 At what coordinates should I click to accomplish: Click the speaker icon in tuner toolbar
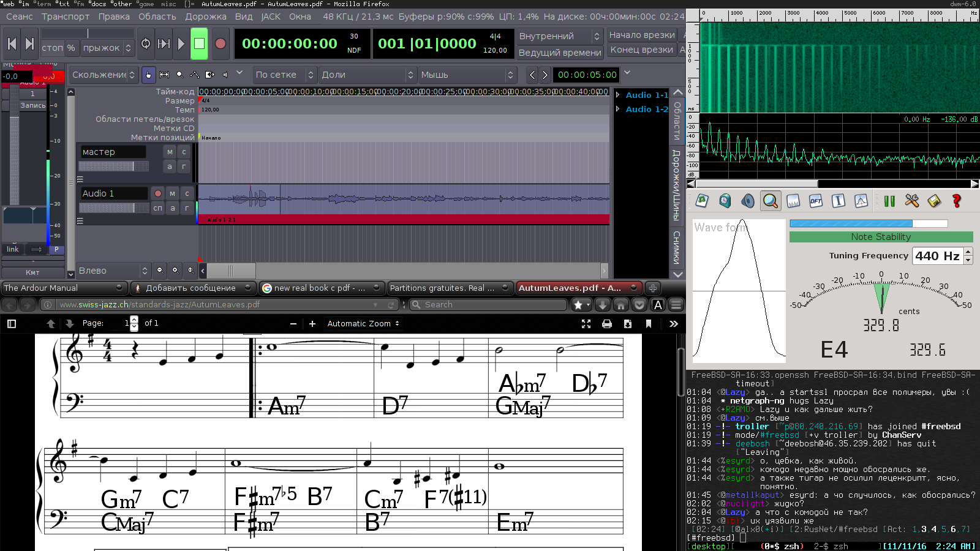pyautogui.click(x=748, y=200)
